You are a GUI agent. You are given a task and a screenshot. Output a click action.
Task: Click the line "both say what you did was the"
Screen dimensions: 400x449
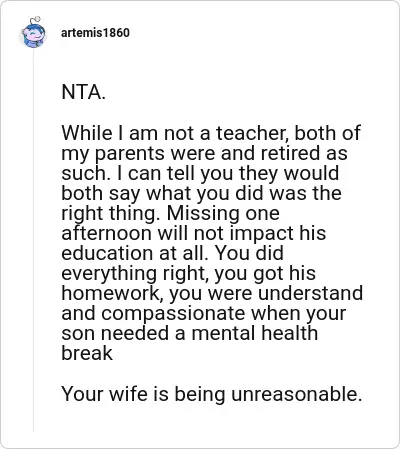201,194
